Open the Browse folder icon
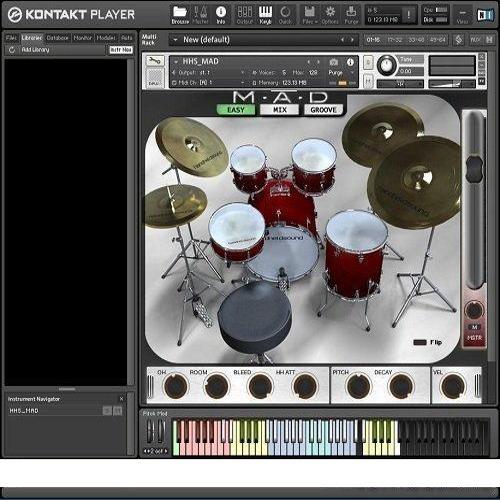This screenshot has width=500, height=500. tap(180, 15)
